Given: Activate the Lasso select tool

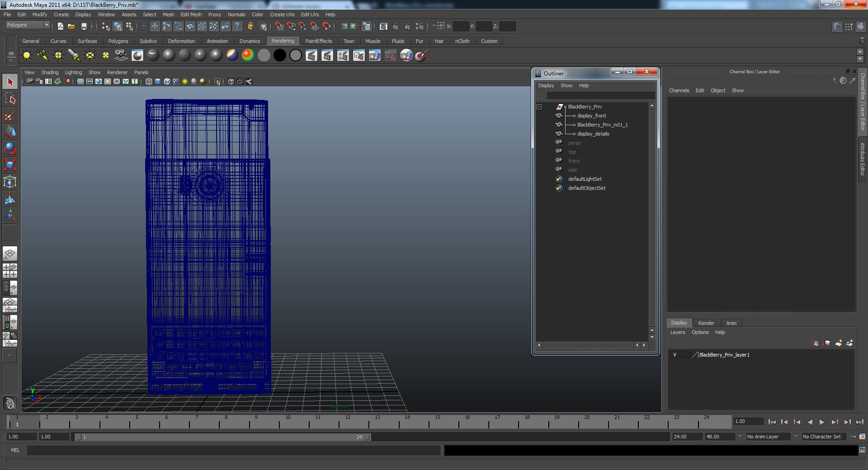Looking at the screenshot, I should tap(10, 99).
